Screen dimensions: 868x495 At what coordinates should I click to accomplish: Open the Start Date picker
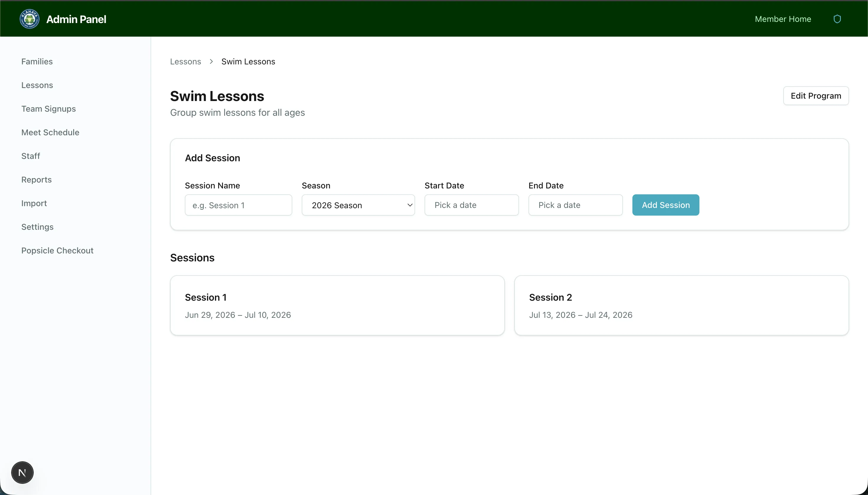point(471,205)
